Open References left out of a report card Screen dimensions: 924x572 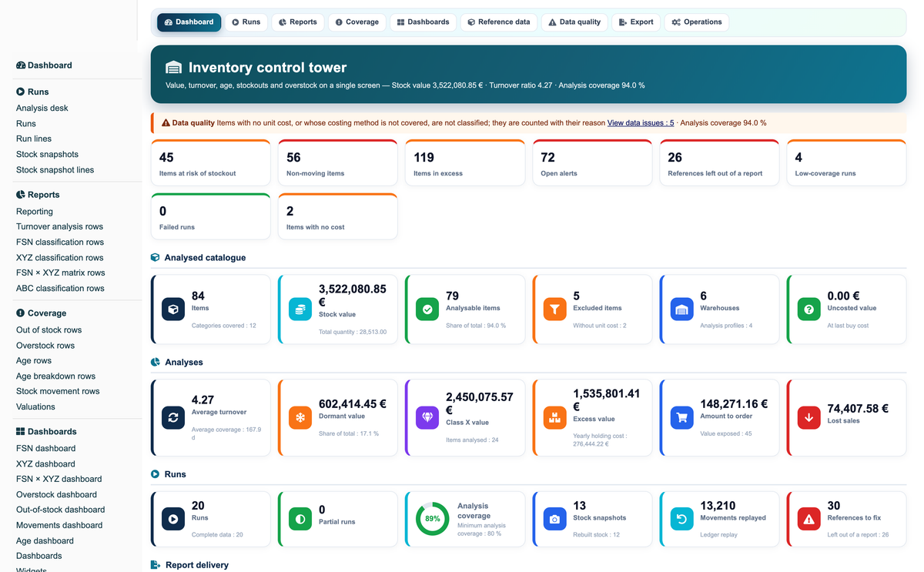coord(719,162)
